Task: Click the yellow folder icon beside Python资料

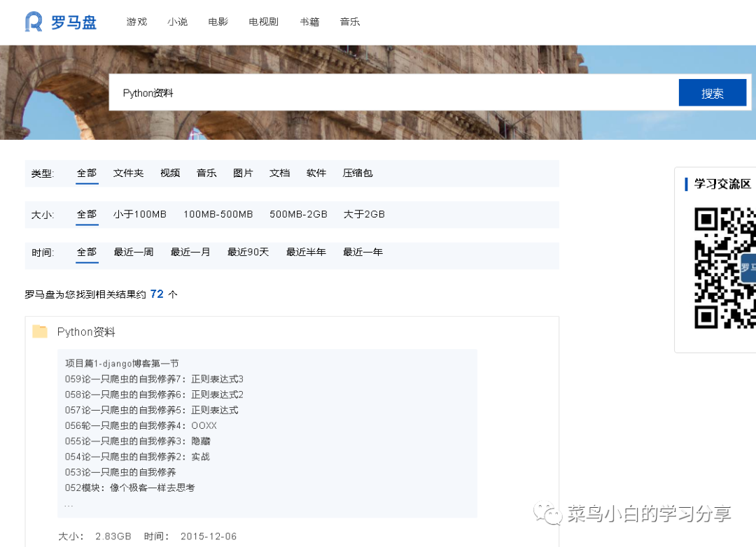Action: coord(41,331)
